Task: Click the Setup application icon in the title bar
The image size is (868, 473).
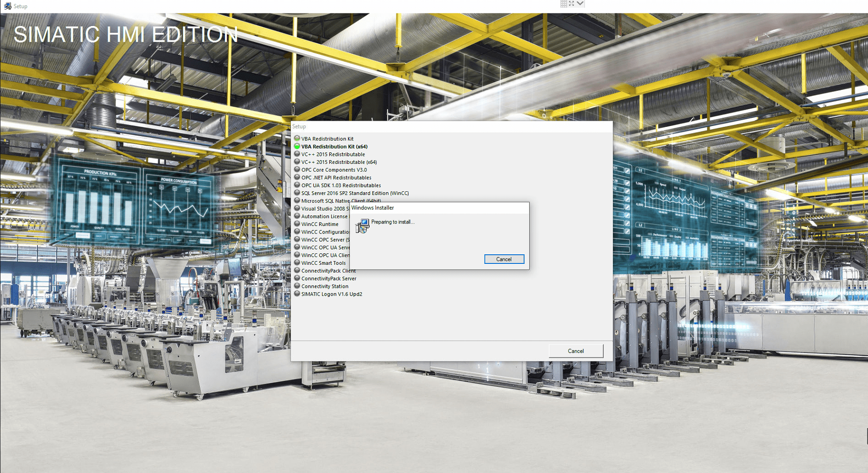Action: point(8,6)
